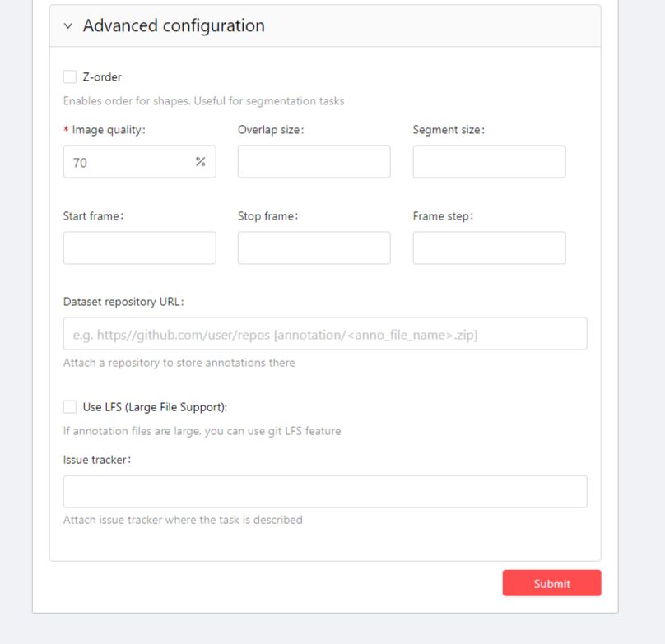Click the Use LFS (Large File Support) label

pyautogui.click(x=155, y=406)
